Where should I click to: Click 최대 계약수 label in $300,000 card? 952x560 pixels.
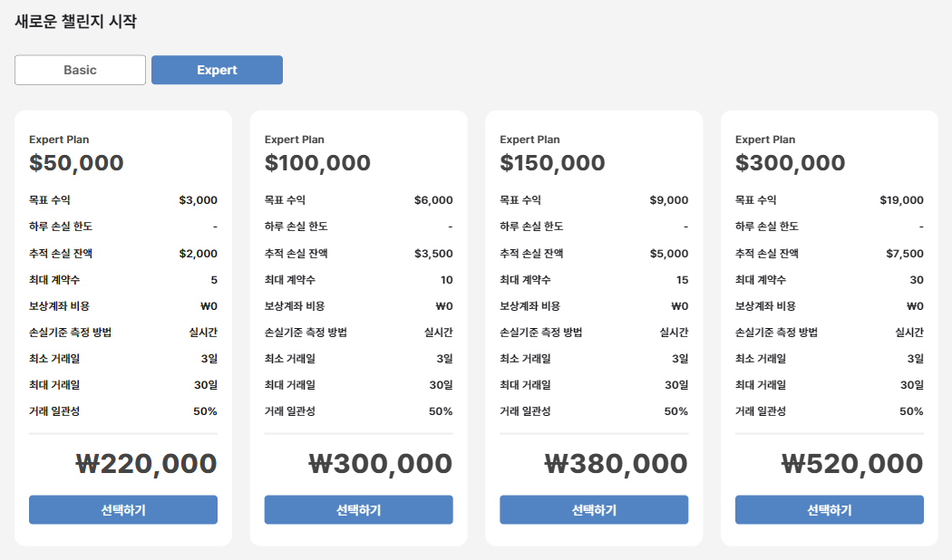point(761,280)
